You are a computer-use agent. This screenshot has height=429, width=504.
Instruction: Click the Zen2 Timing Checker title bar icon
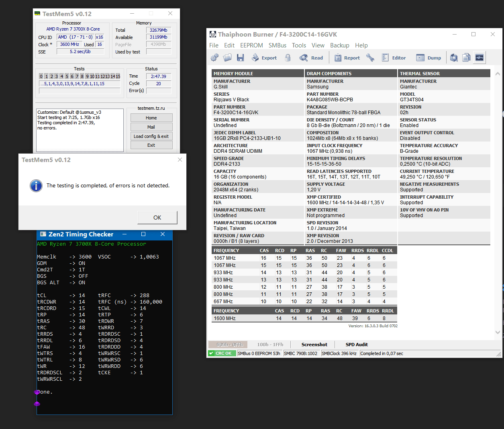(x=42, y=234)
